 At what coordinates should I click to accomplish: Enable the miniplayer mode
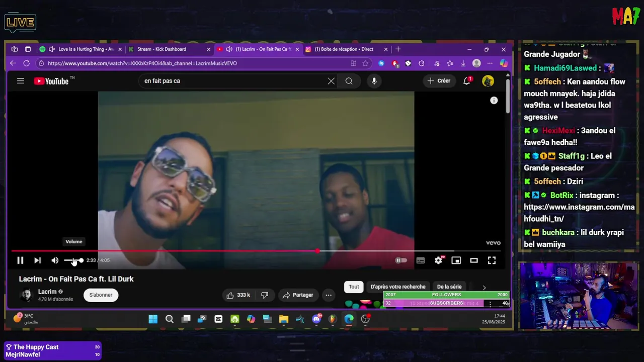coord(456,260)
